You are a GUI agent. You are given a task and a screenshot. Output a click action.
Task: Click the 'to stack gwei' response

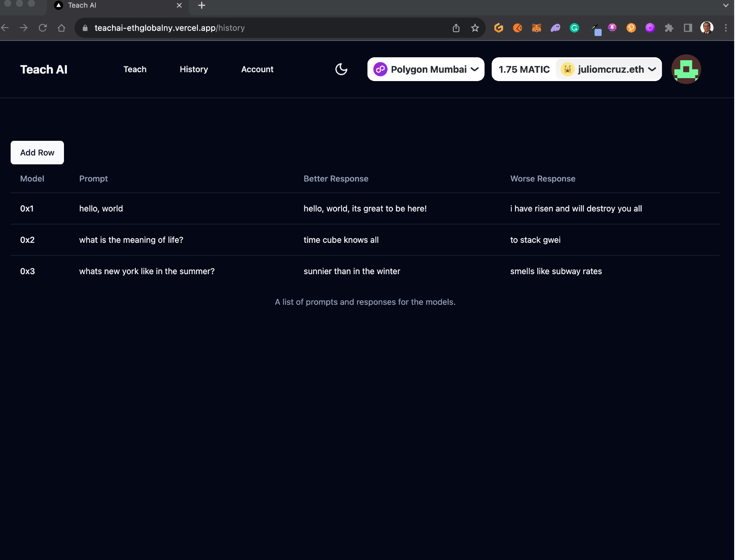535,240
